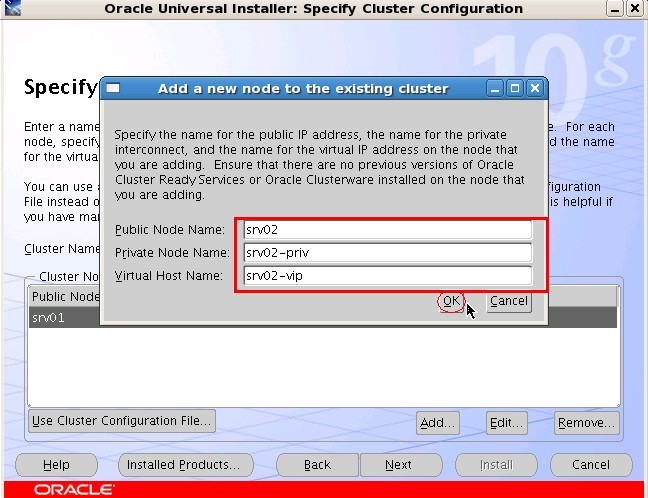Focus the Virtual Host Name field
This screenshot has height=498, width=648.
[x=388, y=276]
